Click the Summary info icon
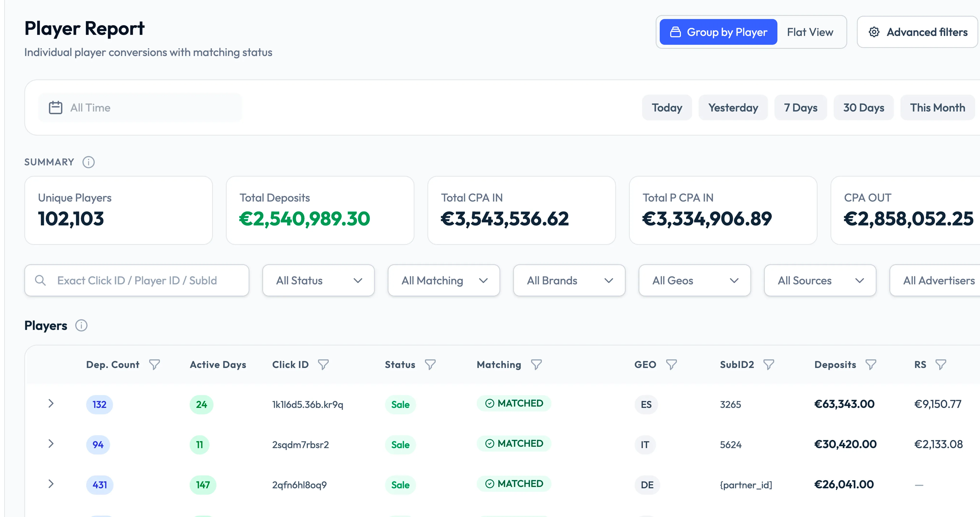Image resolution: width=980 pixels, height=517 pixels. pyautogui.click(x=88, y=162)
